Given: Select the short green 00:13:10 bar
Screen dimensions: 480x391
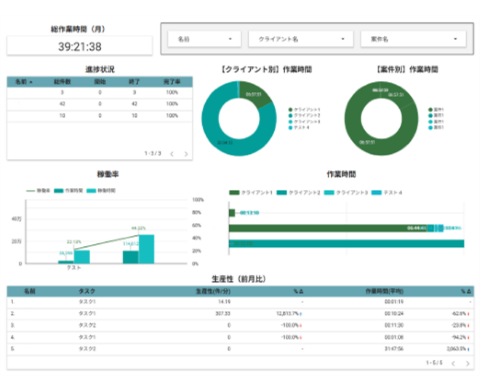Looking at the screenshot, I should (x=232, y=213).
